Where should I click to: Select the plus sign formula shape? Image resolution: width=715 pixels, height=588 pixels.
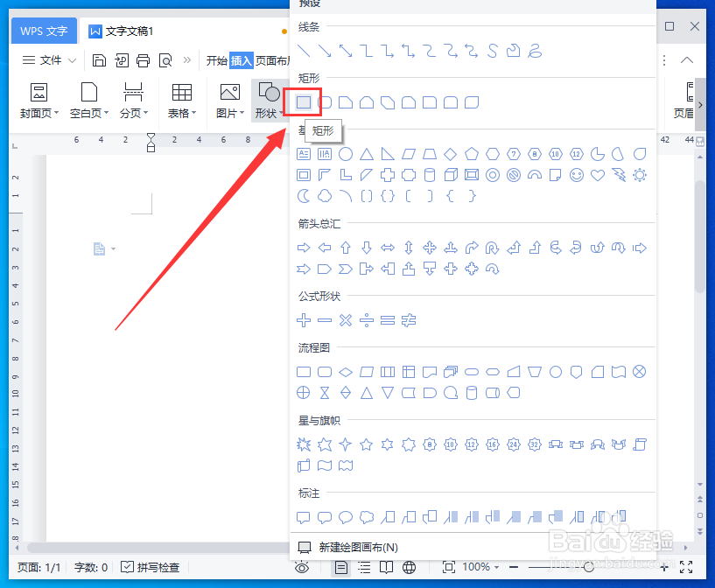(303, 320)
